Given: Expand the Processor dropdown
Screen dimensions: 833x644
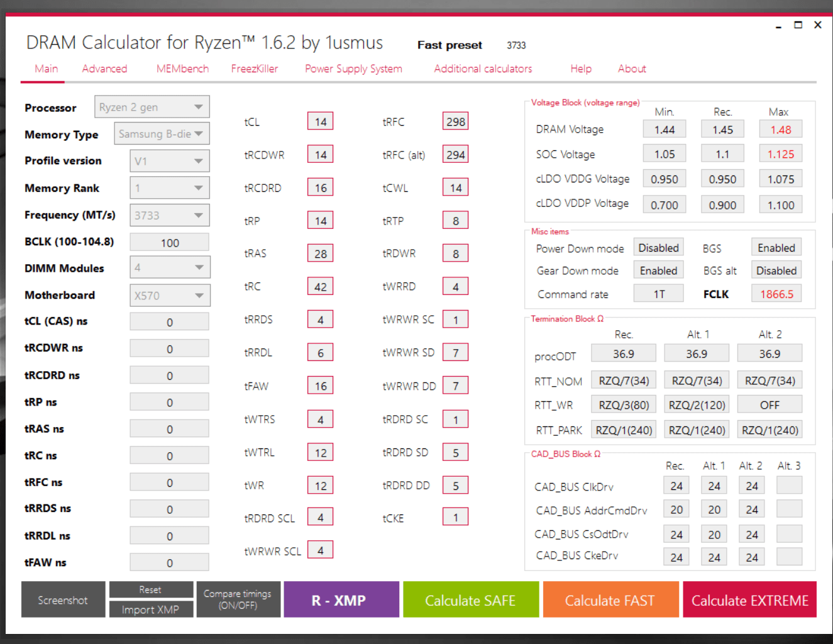Looking at the screenshot, I should coord(152,107).
